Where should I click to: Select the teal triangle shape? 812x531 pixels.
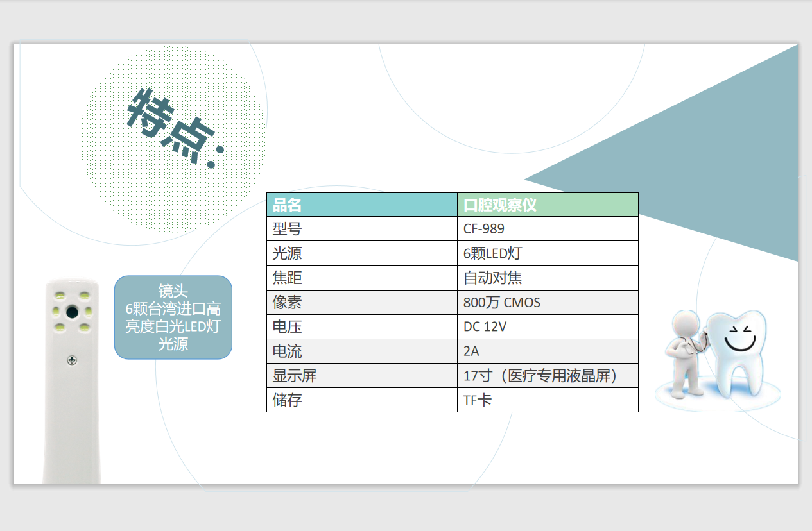click(x=661, y=153)
